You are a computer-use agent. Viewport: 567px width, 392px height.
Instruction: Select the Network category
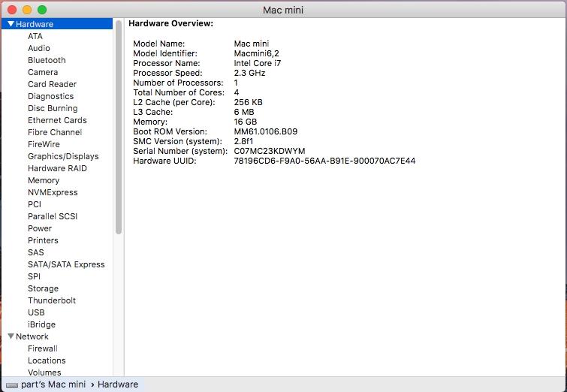click(32, 336)
